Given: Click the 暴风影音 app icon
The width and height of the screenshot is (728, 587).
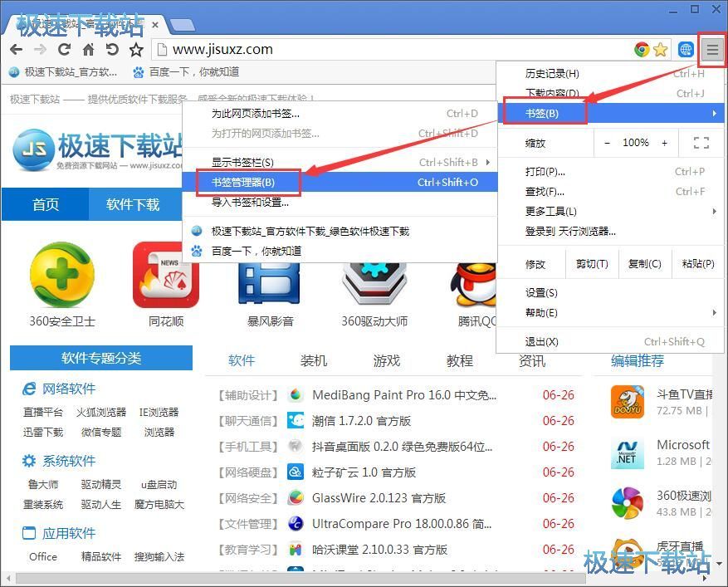Looking at the screenshot, I should [x=270, y=284].
